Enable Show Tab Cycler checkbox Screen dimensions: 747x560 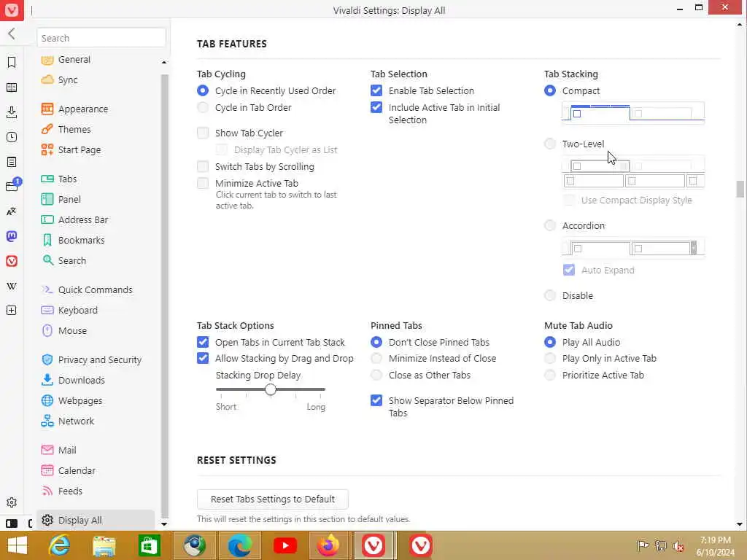(203, 133)
